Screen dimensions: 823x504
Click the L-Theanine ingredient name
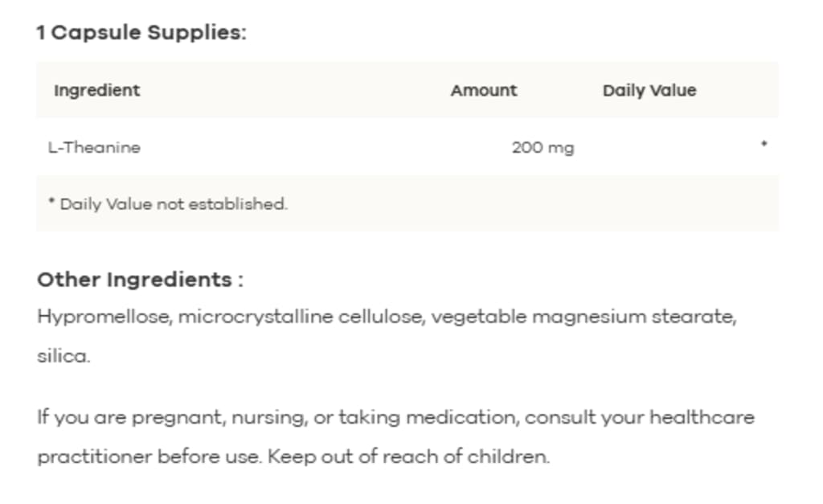(95, 148)
